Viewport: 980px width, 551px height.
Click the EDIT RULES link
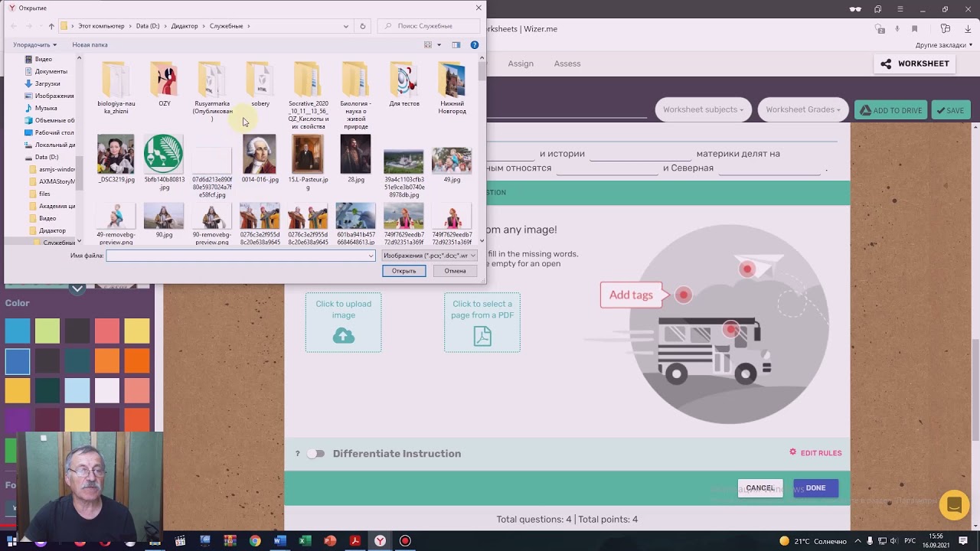coord(815,453)
